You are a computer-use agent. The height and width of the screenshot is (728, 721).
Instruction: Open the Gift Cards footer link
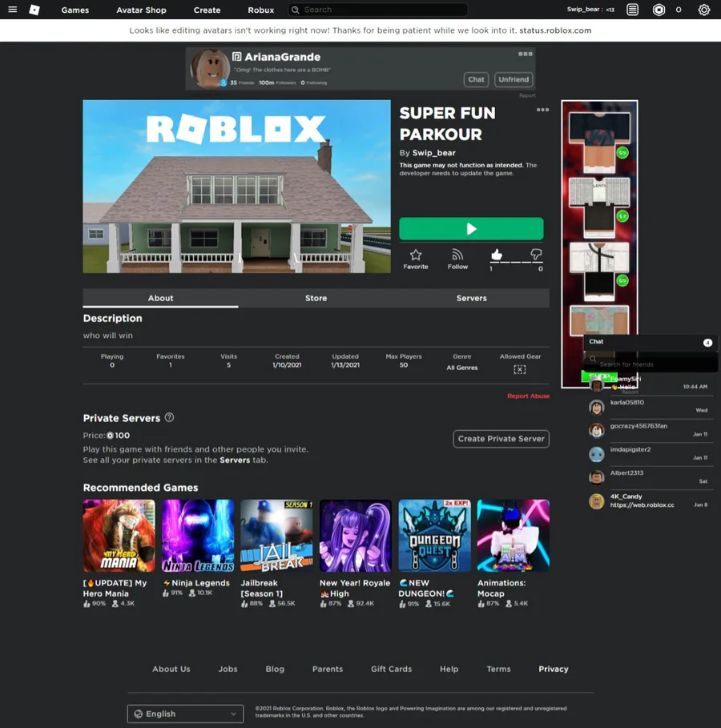click(x=391, y=669)
